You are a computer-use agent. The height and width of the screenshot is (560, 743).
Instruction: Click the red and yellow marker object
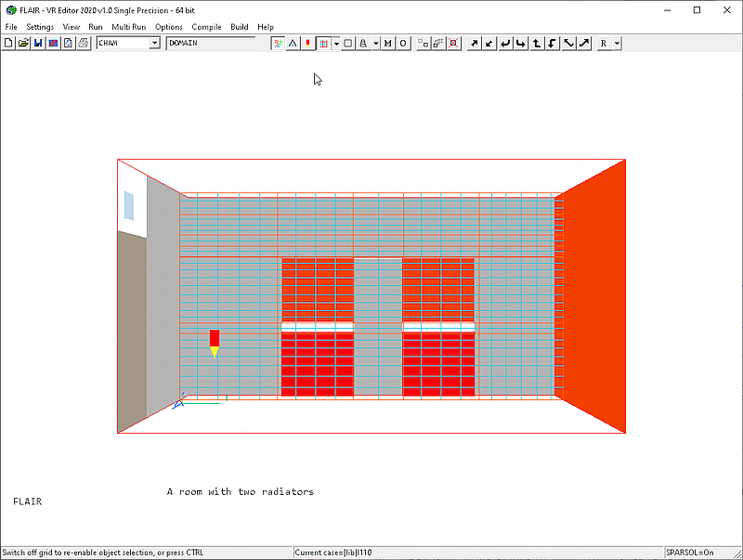[215, 342]
